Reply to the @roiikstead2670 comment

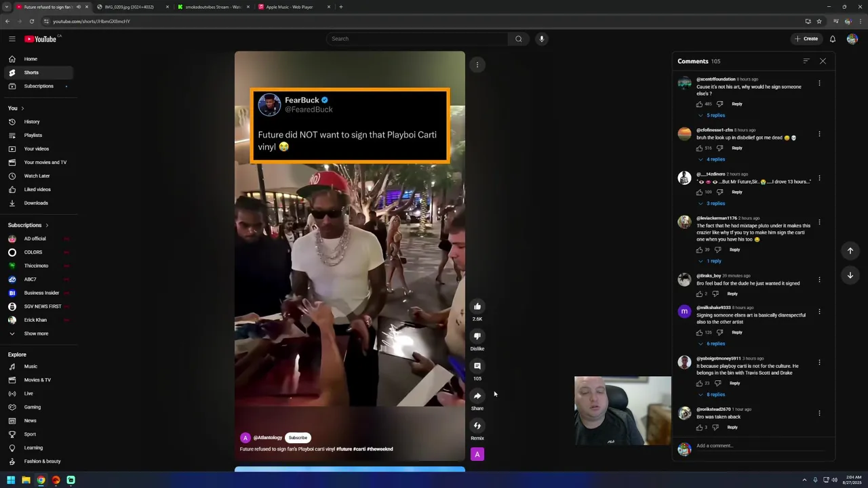point(732,427)
